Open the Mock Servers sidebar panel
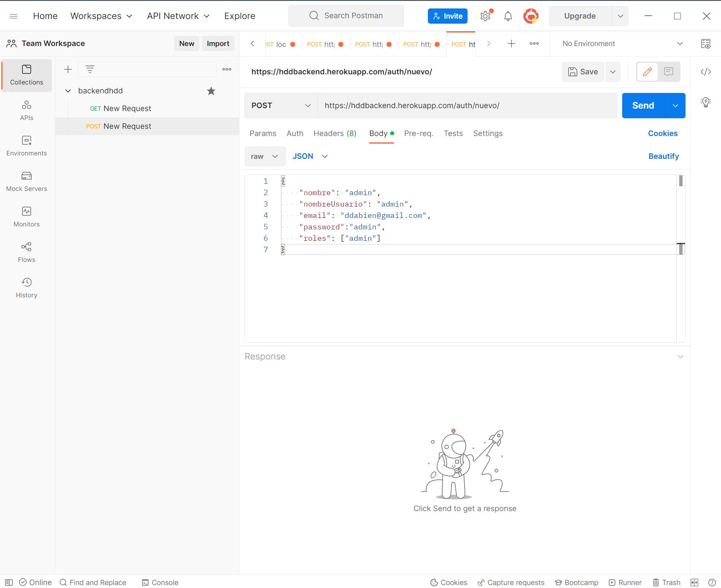Screen dimensions: 721x588 point(27,182)
